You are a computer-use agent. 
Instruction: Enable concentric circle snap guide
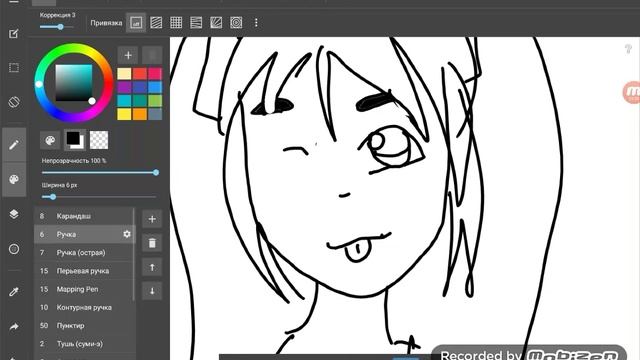(x=236, y=23)
